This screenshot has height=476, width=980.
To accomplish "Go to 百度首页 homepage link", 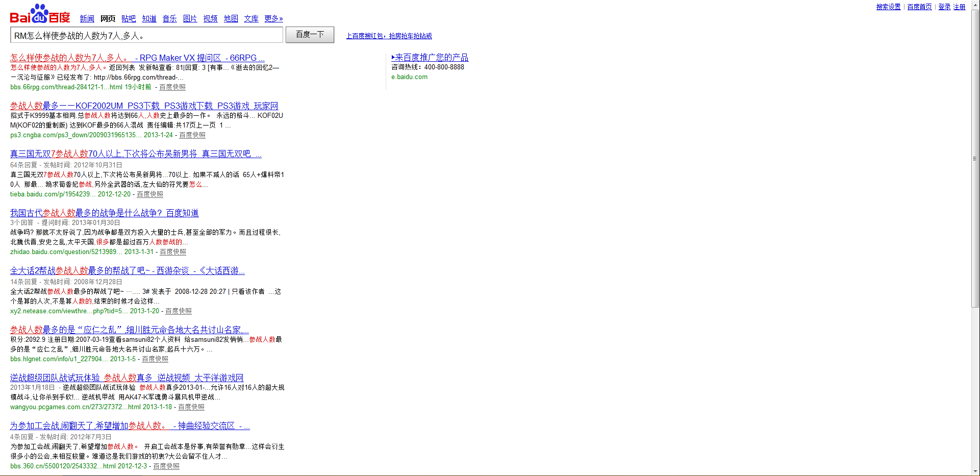I will 919,7.
